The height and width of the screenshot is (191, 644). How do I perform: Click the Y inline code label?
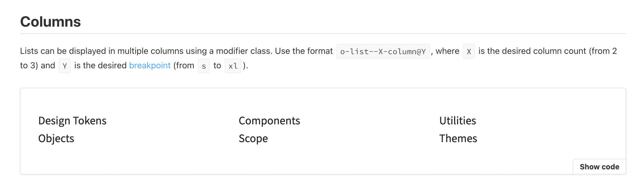click(65, 66)
